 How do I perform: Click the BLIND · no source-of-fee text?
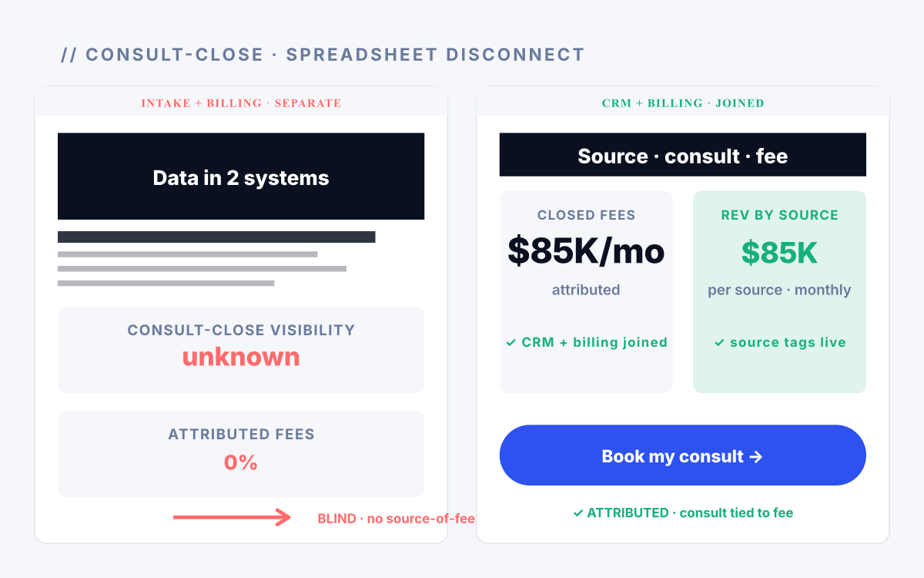point(397,519)
